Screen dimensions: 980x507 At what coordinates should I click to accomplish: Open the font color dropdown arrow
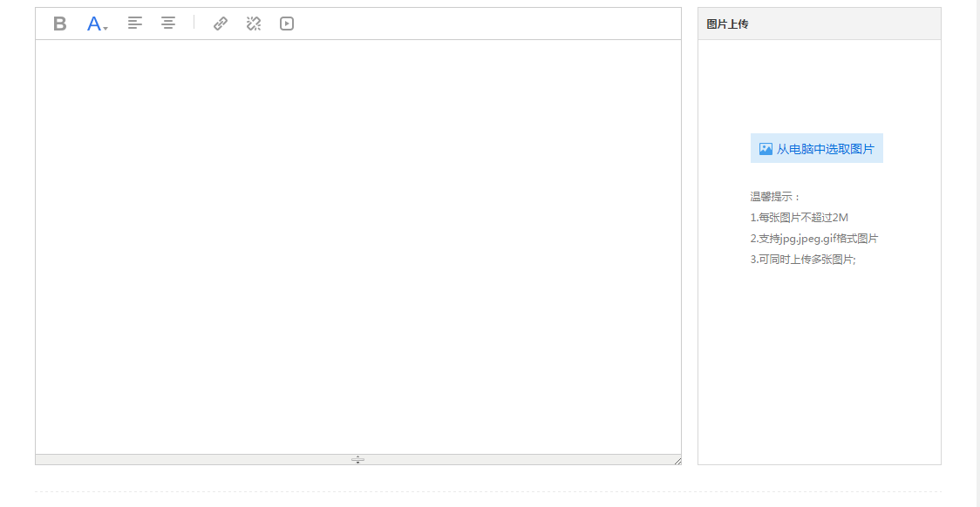[105, 28]
